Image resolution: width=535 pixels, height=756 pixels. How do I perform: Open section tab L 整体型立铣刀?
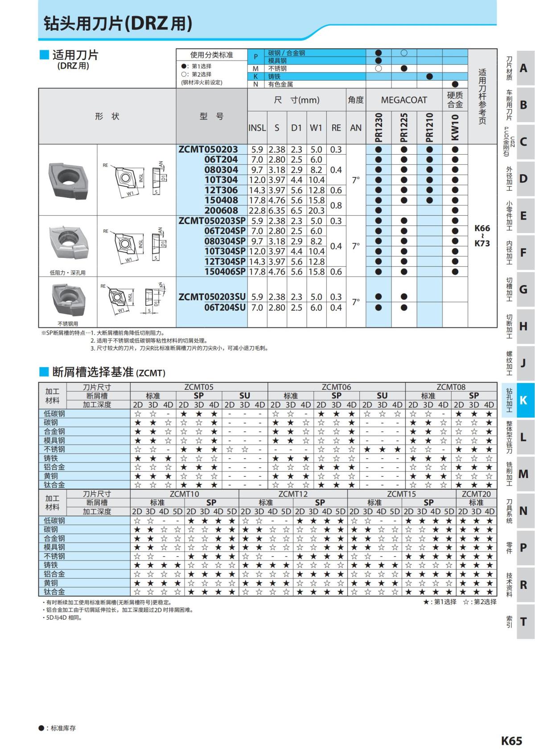[x=519, y=437]
